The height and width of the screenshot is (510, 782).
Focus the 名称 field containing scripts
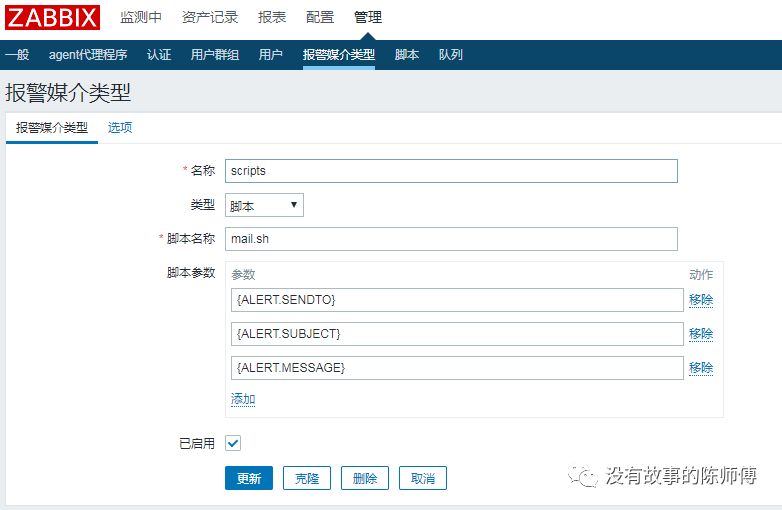coord(451,171)
